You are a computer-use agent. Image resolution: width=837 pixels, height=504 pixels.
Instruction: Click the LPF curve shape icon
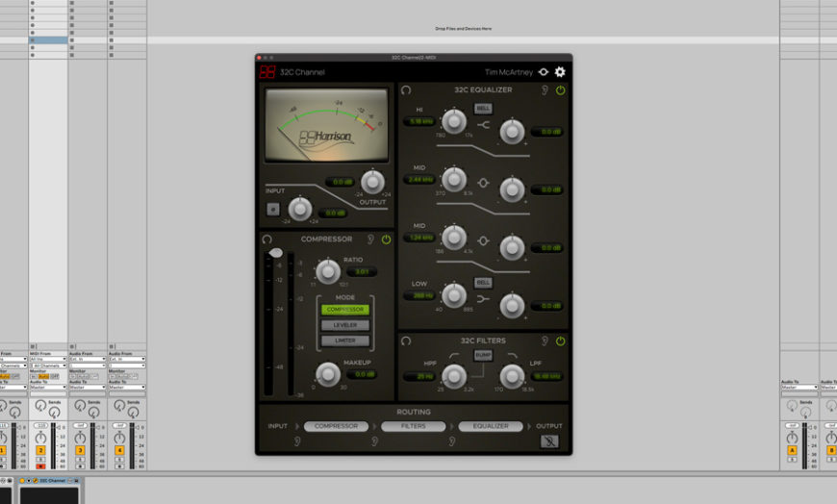[x=512, y=356]
